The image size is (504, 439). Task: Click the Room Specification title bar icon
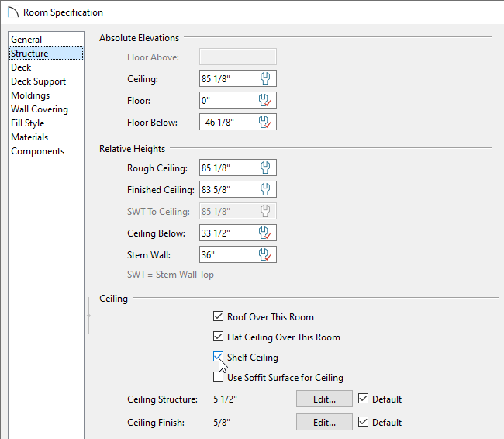pyautogui.click(x=12, y=12)
